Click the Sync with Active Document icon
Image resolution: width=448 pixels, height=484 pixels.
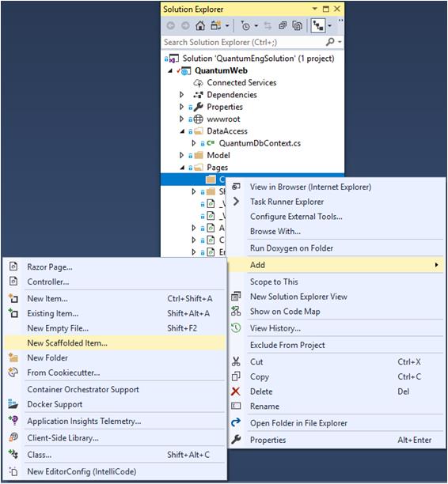(x=268, y=26)
